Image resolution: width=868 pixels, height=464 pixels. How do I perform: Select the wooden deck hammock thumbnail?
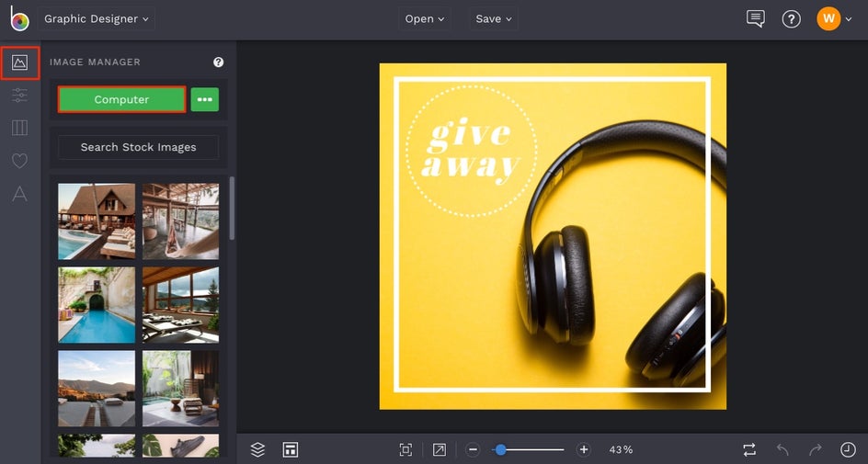click(180, 221)
